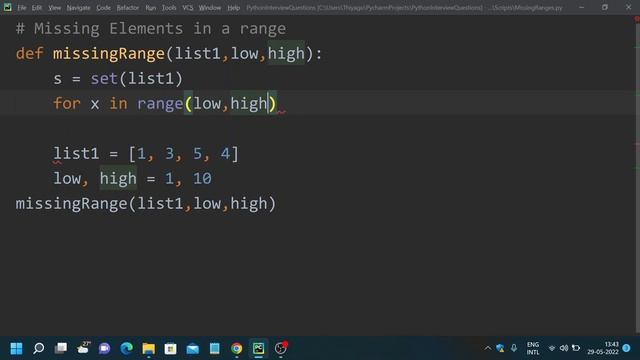The image size is (640, 360).
Task: Click the 'for' keyword in the loop line
Action: (x=67, y=103)
